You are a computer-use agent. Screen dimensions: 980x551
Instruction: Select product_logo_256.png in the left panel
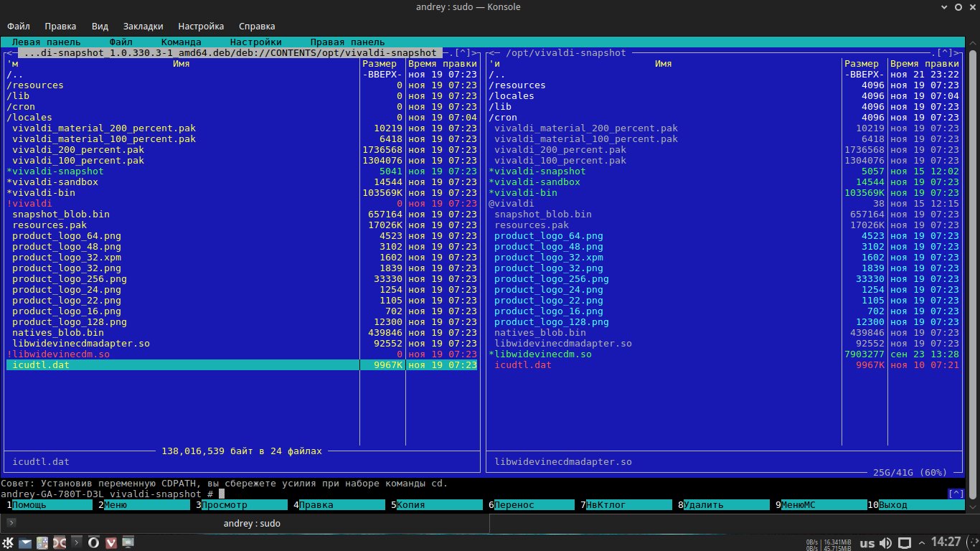tap(69, 278)
